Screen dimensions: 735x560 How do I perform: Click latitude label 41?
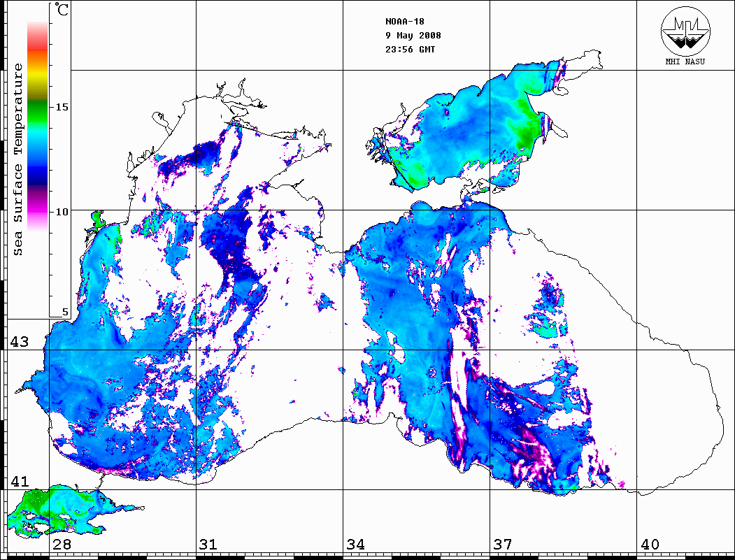click(20, 481)
